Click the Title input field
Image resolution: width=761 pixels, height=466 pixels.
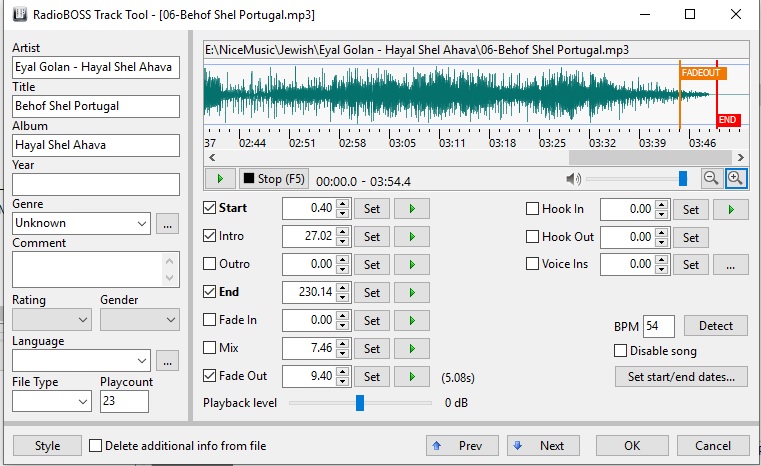point(96,106)
